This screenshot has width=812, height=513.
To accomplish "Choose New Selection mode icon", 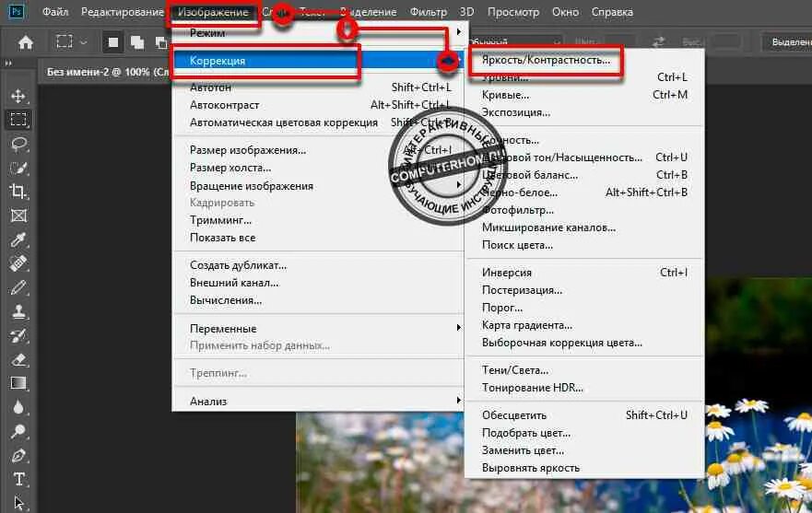I will 112,42.
